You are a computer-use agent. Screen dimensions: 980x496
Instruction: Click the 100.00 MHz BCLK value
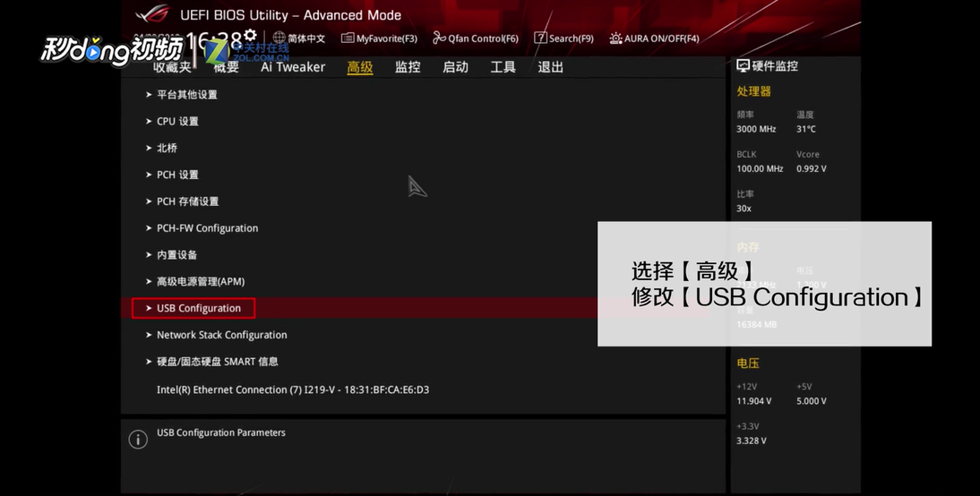tap(760, 168)
